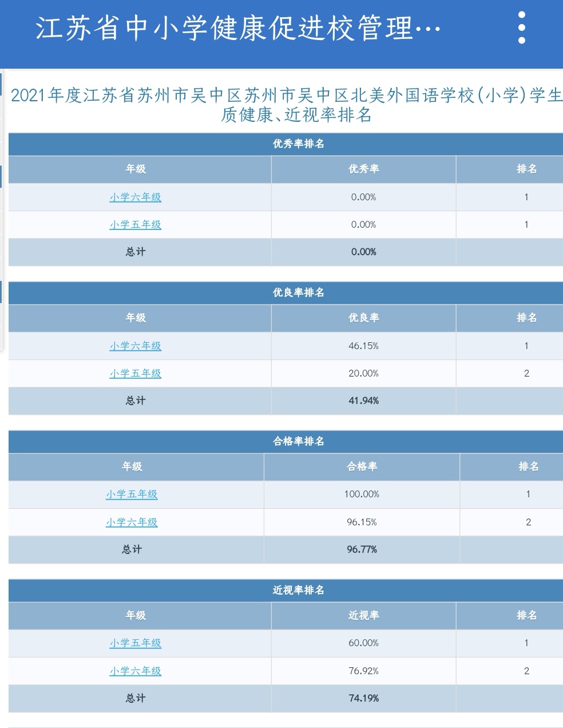Click the 近视率 column header

363,615
